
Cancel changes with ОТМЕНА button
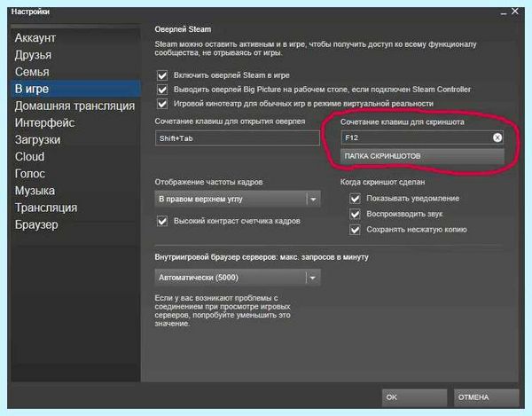486,397
